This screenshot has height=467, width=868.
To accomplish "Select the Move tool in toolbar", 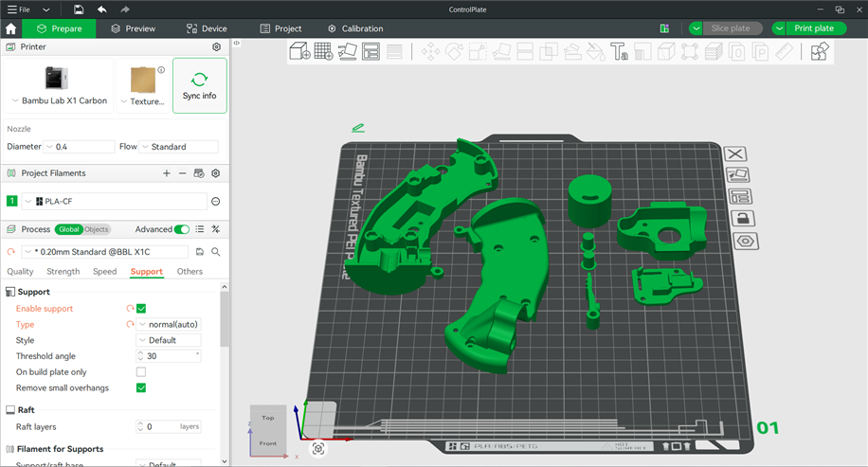I will 430,52.
